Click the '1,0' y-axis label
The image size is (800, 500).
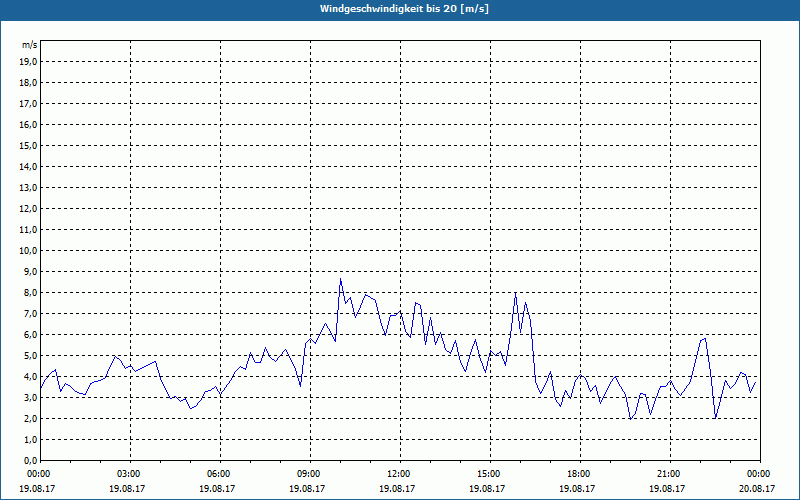coord(30,439)
